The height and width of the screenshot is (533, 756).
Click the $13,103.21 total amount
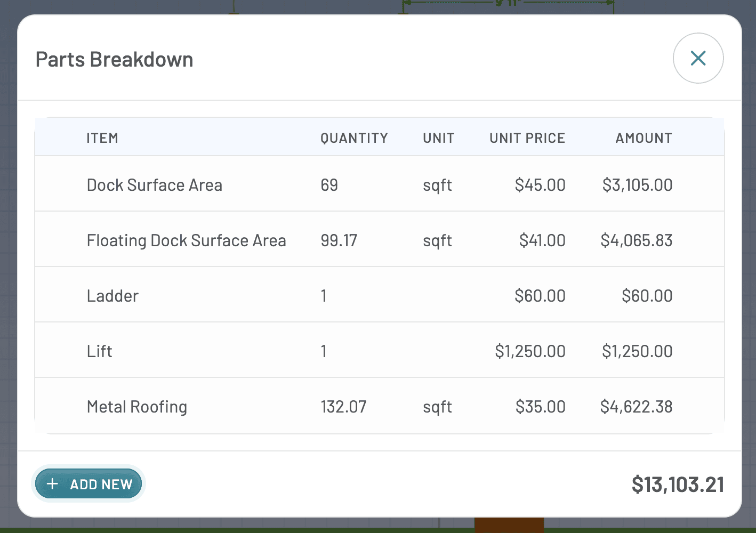tap(678, 484)
